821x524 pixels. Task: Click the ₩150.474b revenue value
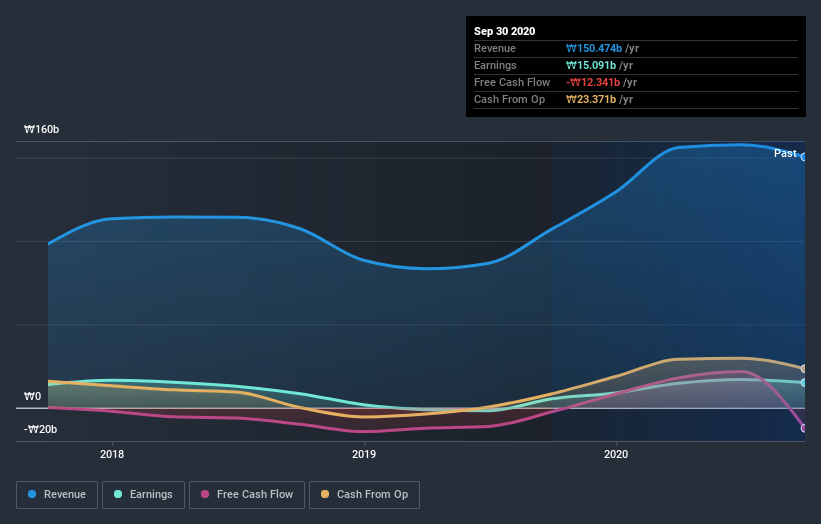coord(594,48)
